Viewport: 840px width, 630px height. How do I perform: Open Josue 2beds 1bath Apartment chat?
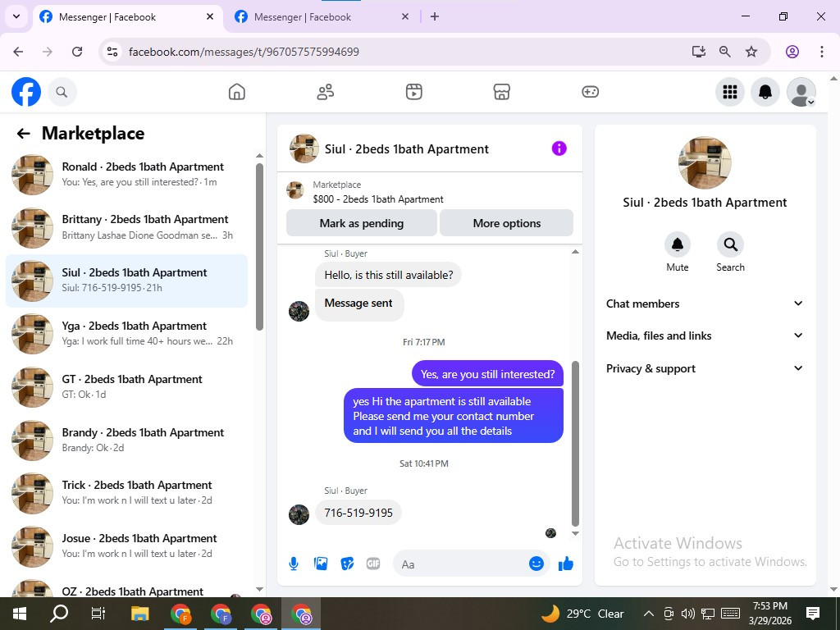click(x=127, y=546)
